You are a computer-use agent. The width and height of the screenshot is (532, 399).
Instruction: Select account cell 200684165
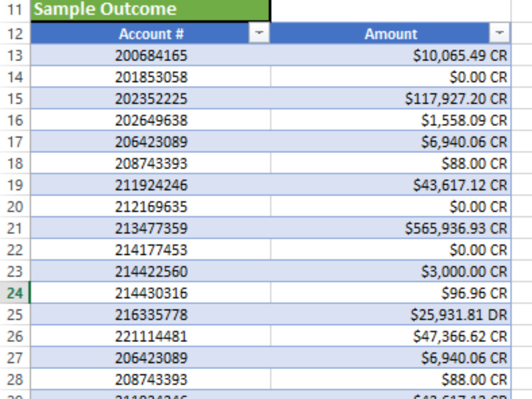[151, 55]
